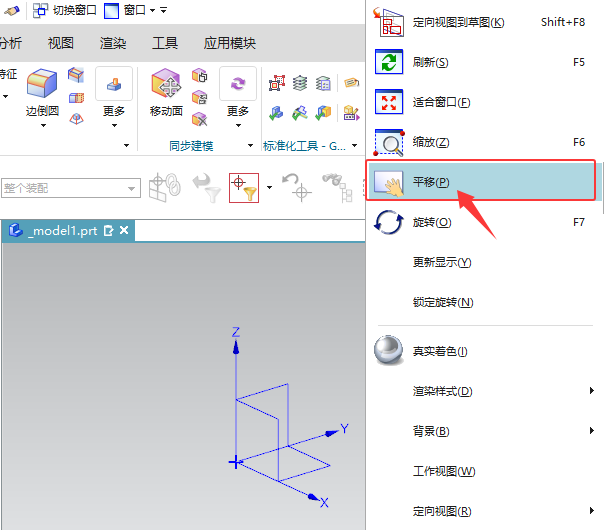Click the green stacked layers icon
Image resolution: width=604 pixels, height=530 pixels.
click(300, 83)
